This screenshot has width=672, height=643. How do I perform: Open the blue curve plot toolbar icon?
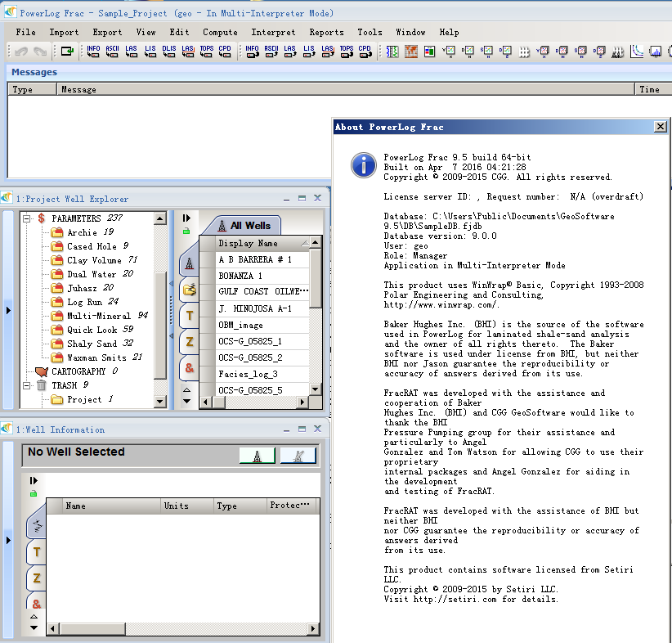click(636, 52)
